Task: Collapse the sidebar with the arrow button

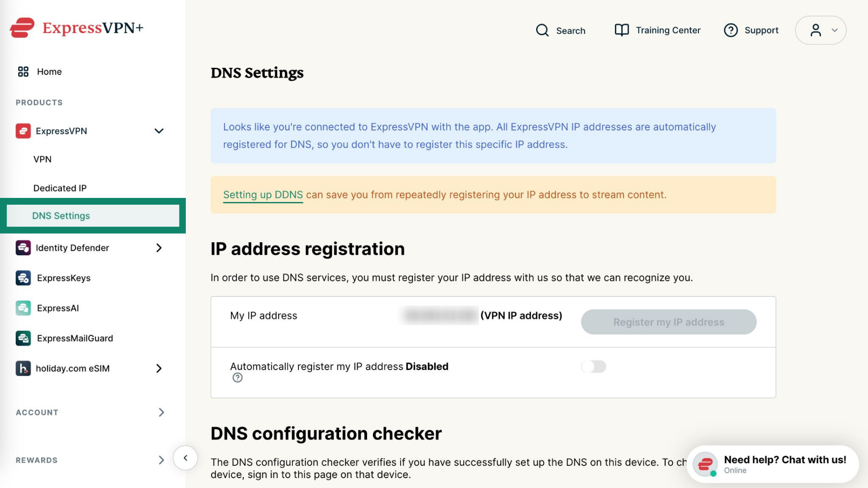Action: pyautogui.click(x=185, y=458)
